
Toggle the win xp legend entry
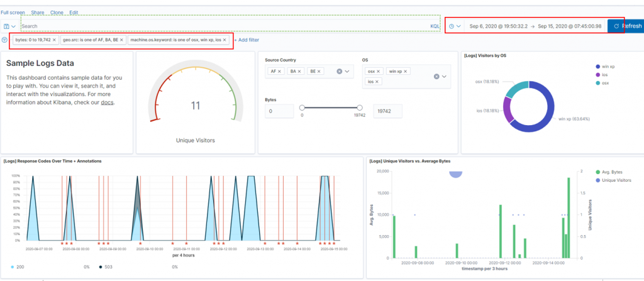point(604,67)
